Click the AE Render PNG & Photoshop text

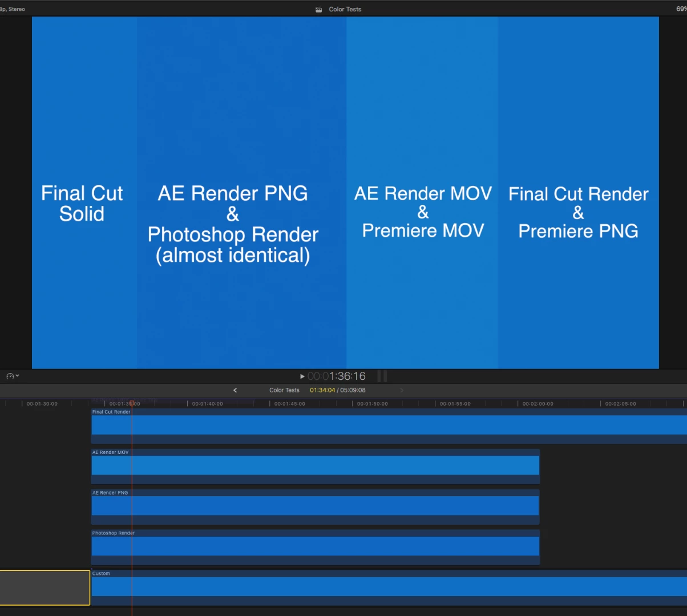(x=233, y=224)
